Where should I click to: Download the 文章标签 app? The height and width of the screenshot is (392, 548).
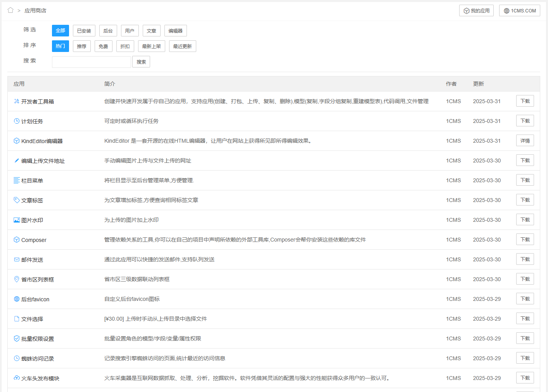click(525, 200)
